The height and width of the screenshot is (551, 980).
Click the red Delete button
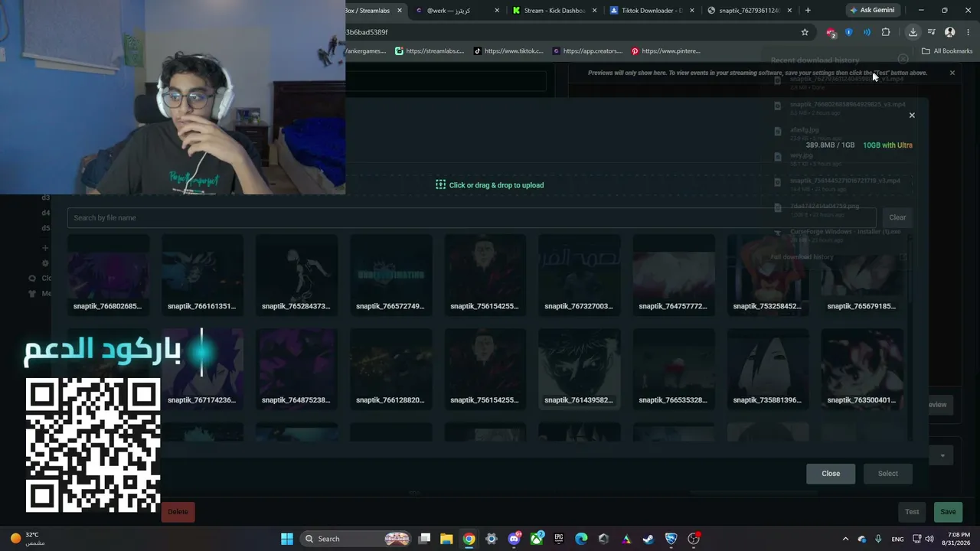pyautogui.click(x=178, y=512)
